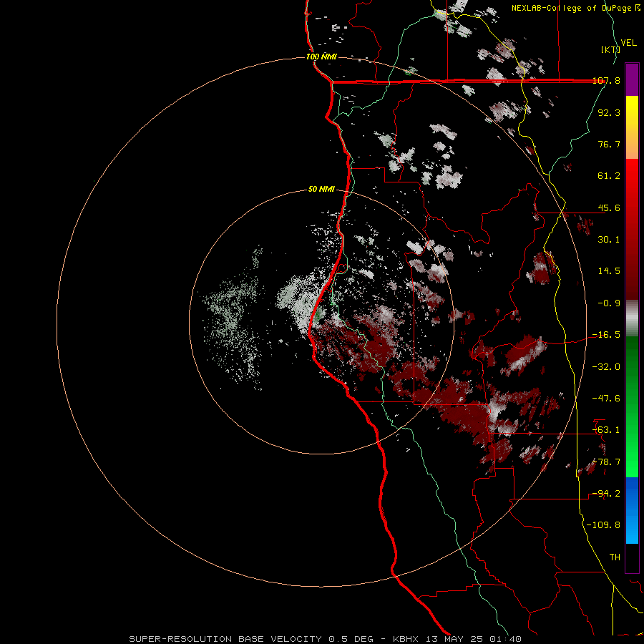Click the gray zero-velocity segment of the color bar
This screenshot has height=644, width=644.
click(x=632, y=318)
